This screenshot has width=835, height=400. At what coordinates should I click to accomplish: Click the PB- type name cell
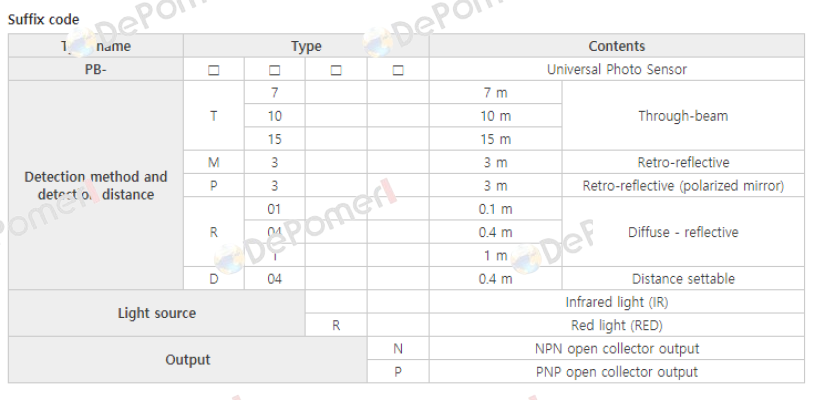tap(96, 69)
